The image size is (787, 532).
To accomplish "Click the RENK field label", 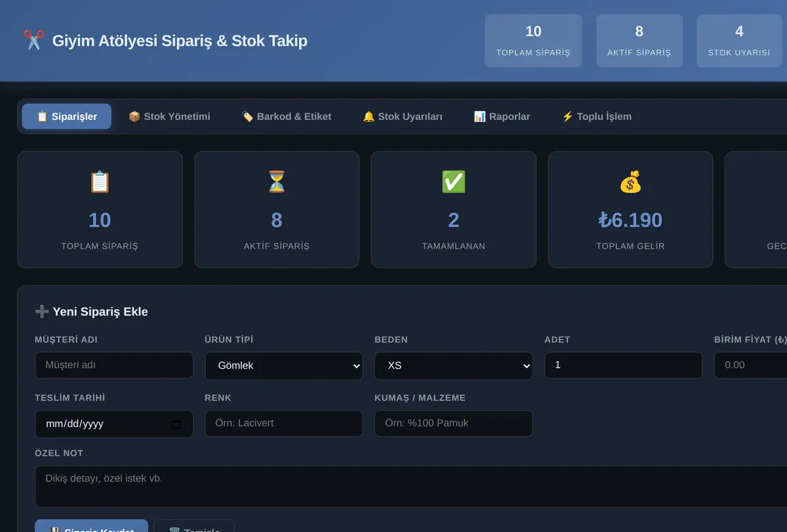I will point(218,398).
